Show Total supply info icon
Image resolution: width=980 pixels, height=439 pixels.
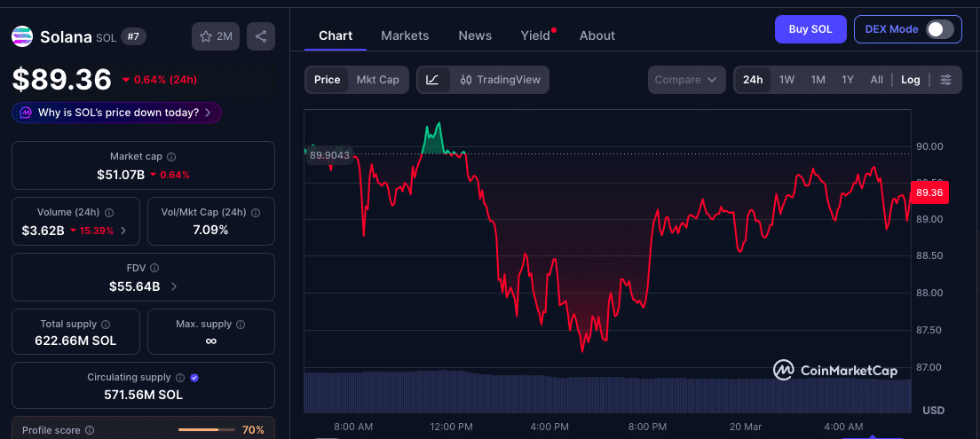106,324
